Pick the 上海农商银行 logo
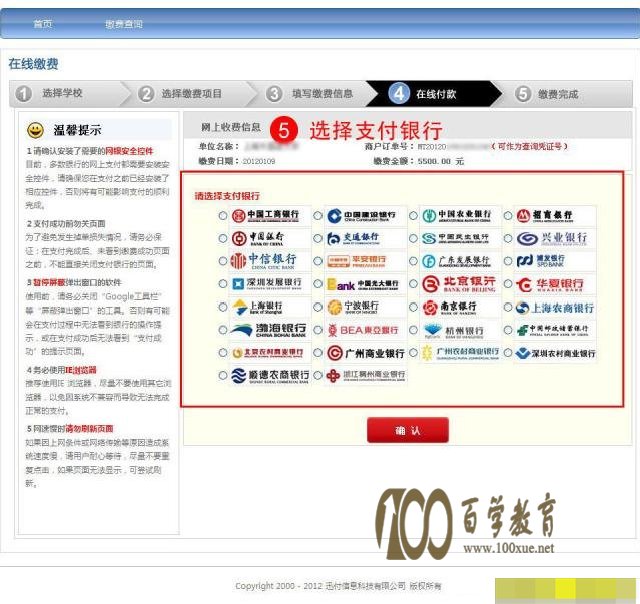640x604 pixels. pos(554,307)
